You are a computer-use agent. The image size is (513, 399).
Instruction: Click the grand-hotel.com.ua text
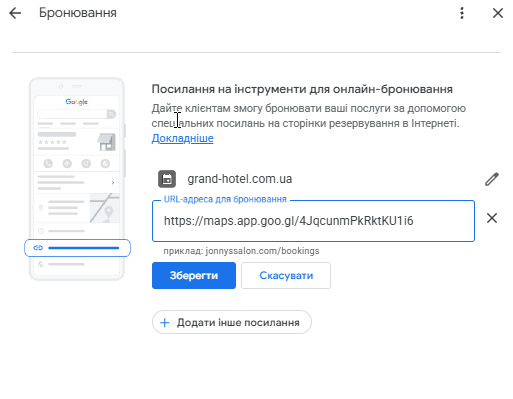click(x=240, y=179)
